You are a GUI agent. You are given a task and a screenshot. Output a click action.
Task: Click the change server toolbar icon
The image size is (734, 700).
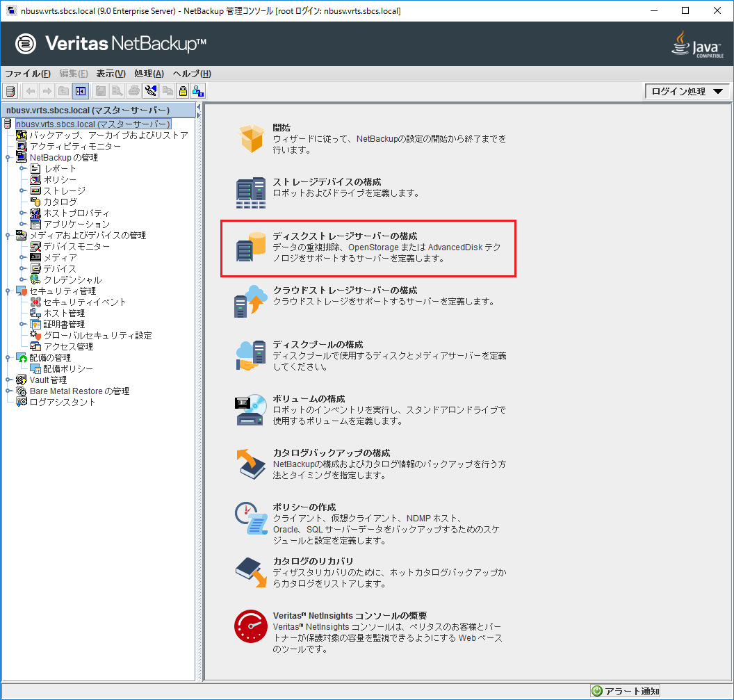pyautogui.click(x=10, y=91)
